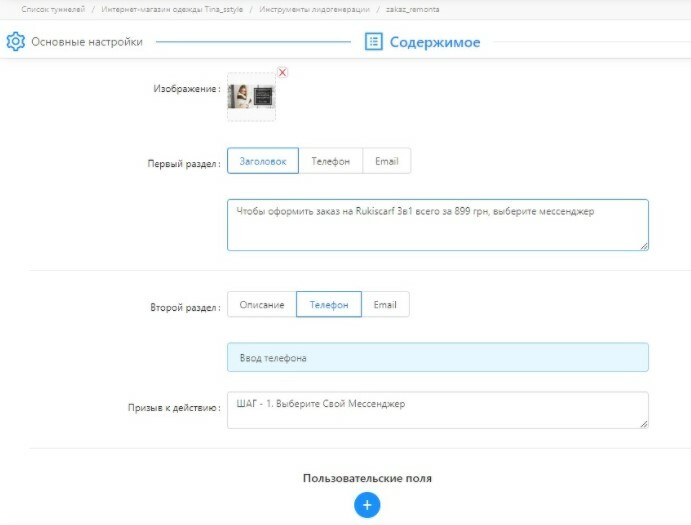Select Email in Второй раздел
This screenshot has width=691, height=525.
(x=385, y=305)
